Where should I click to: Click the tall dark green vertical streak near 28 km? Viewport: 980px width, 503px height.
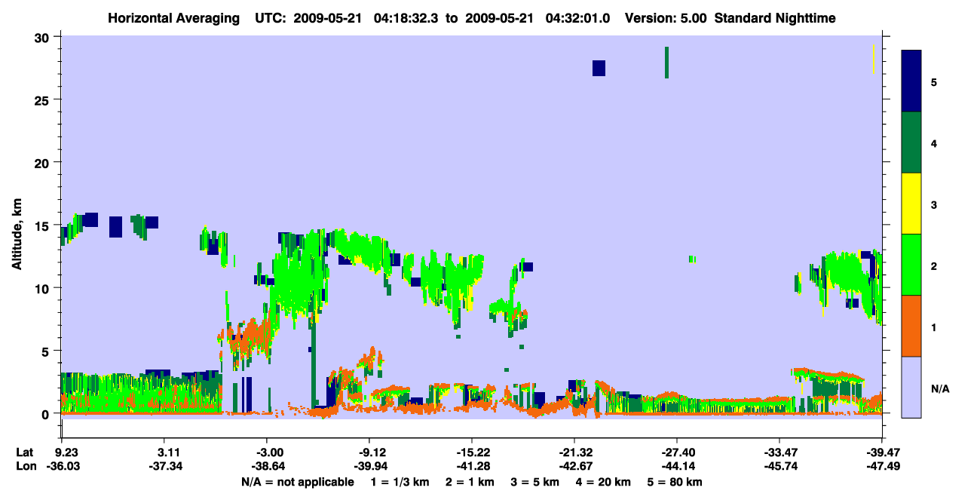point(666,62)
